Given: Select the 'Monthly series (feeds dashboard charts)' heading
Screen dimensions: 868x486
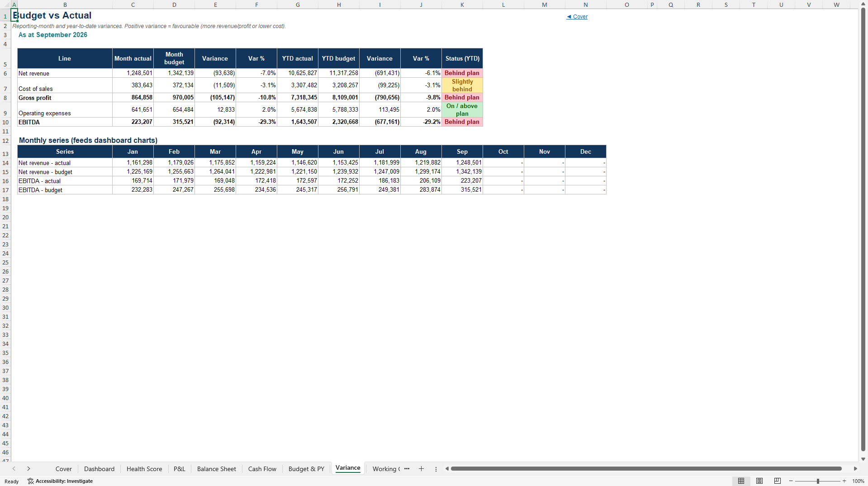Looking at the screenshot, I should coord(88,141).
